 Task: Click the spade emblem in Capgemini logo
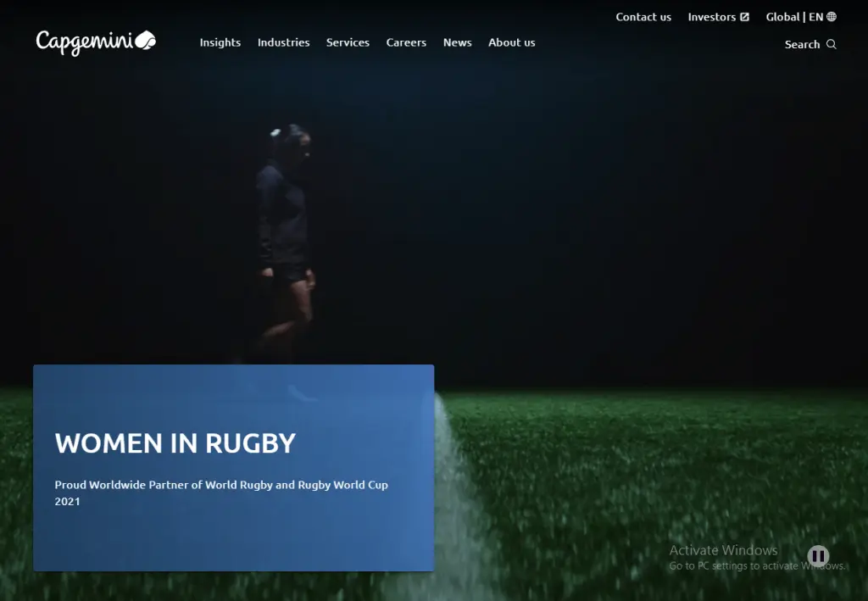point(146,40)
